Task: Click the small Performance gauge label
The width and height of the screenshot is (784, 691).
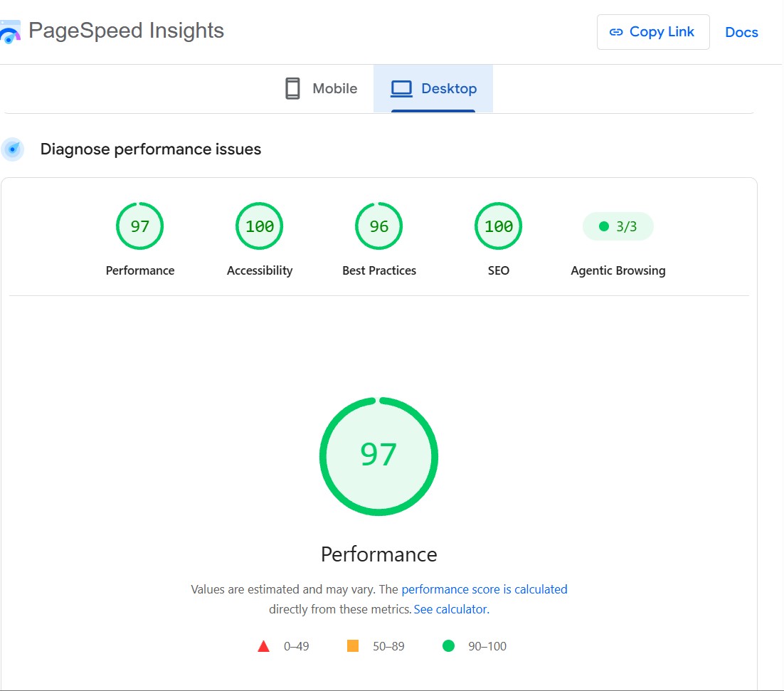Action: pos(140,270)
